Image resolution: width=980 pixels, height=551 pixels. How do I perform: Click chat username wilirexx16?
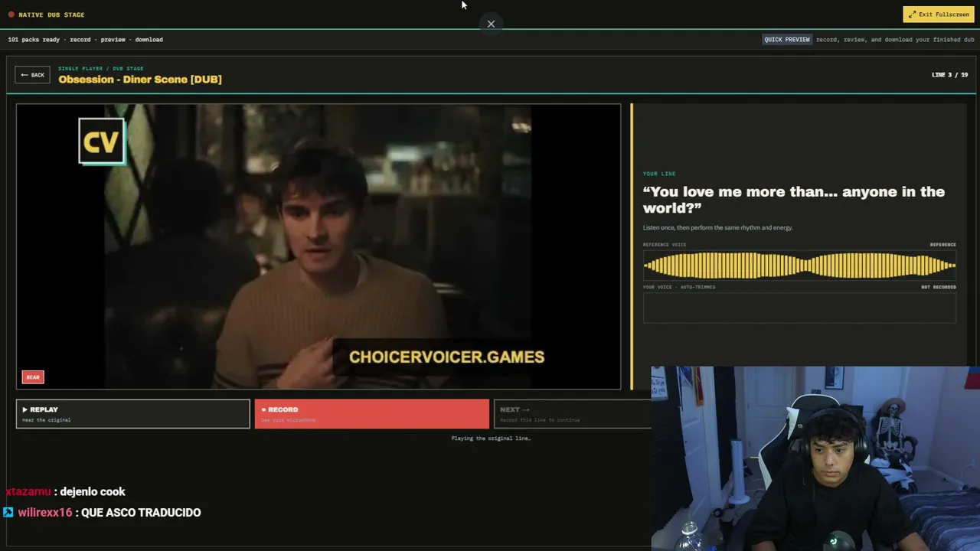click(x=45, y=513)
